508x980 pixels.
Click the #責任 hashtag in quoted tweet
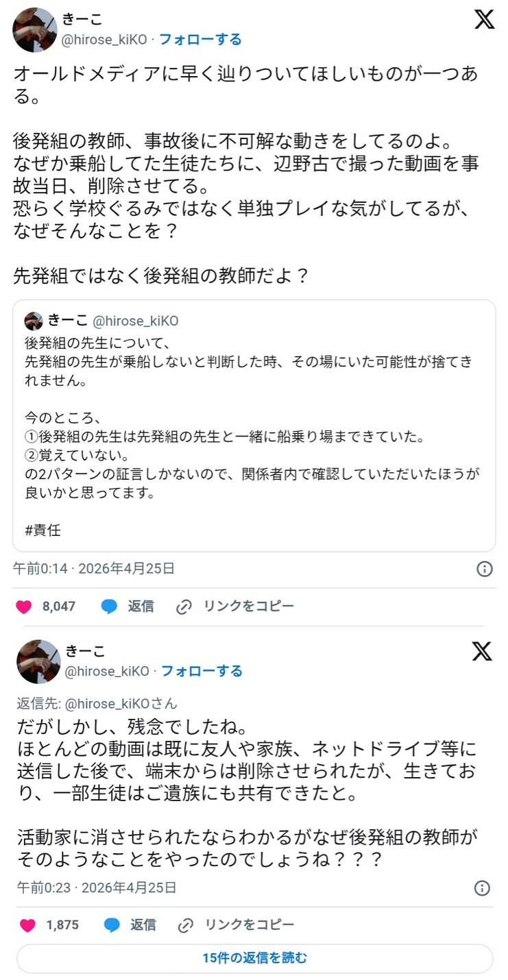point(43,530)
